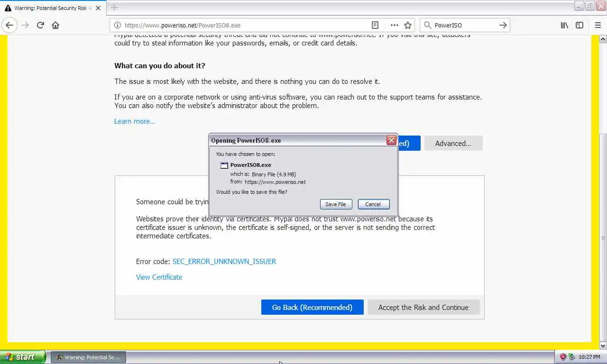Click the PowerISO search field
The height and width of the screenshot is (364, 607).
click(465, 25)
